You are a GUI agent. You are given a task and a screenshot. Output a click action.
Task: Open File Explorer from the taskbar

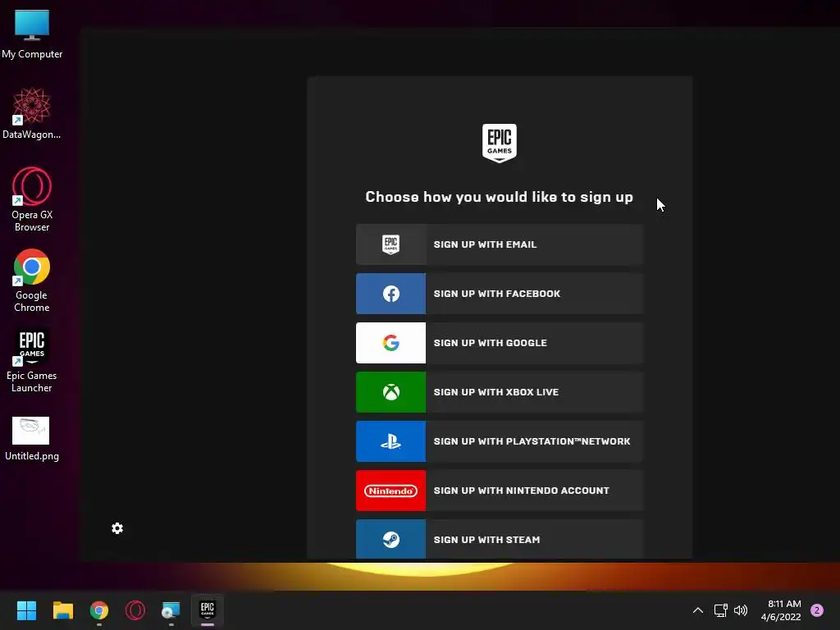click(62, 610)
